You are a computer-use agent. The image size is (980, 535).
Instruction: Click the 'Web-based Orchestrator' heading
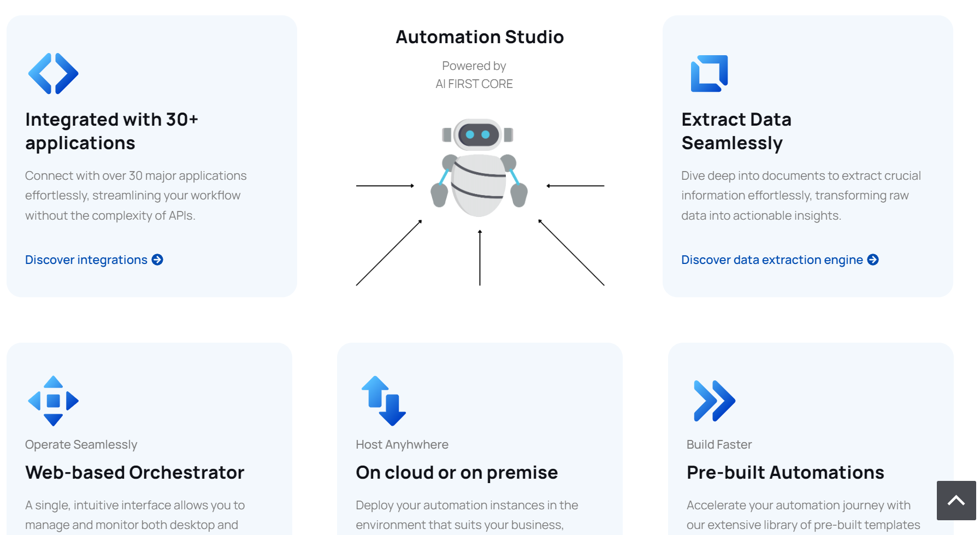tap(134, 472)
